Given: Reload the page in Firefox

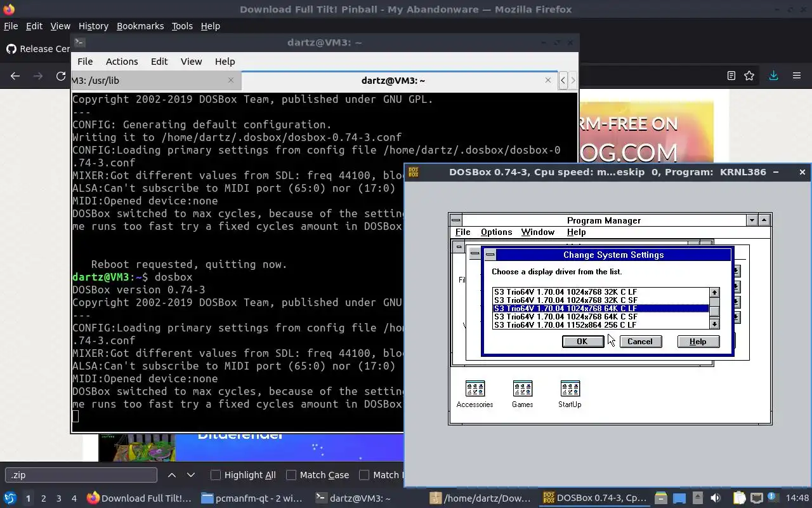Looking at the screenshot, I should pos(61,76).
